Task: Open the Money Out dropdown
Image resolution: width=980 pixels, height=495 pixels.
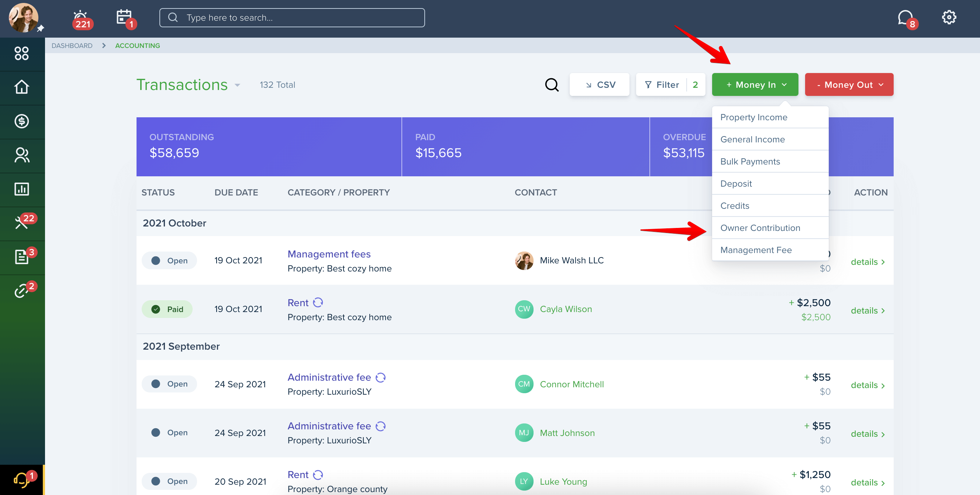Action: [849, 84]
